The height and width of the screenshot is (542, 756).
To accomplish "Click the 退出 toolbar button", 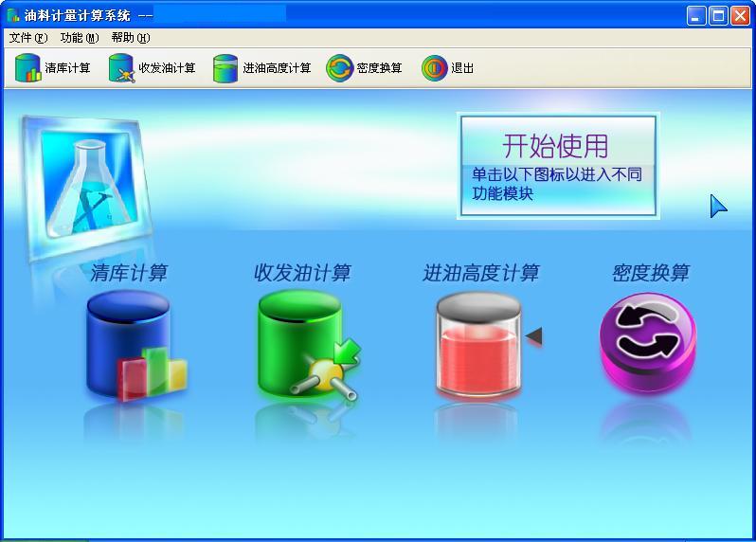I will coord(447,68).
